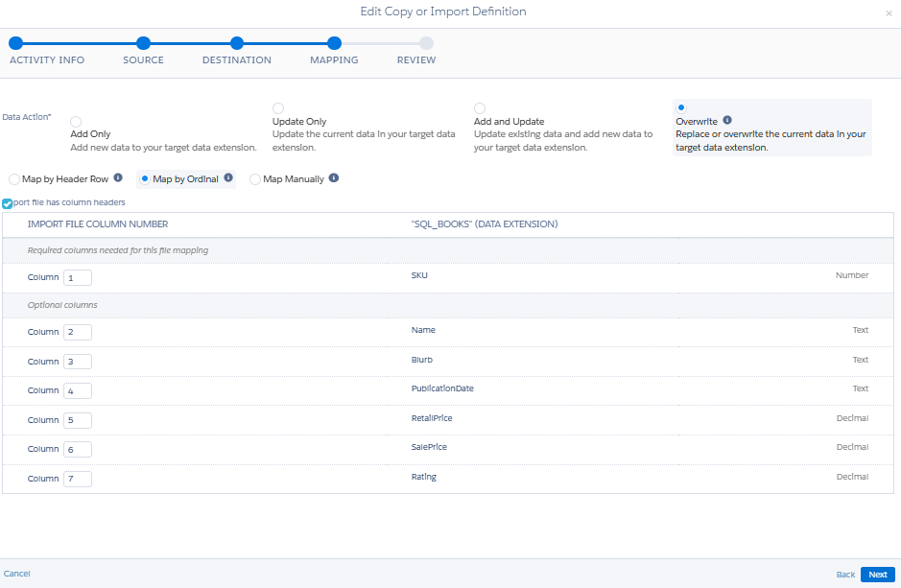Click info icon next to Overwrite

coord(727,121)
